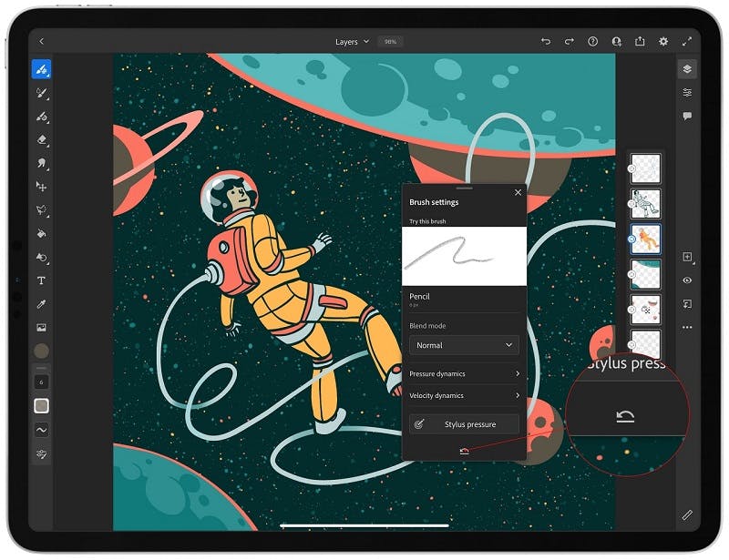Open the Layers menu at top center
The height and width of the screenshot is (560, 729).
click(x=351, y=41)
